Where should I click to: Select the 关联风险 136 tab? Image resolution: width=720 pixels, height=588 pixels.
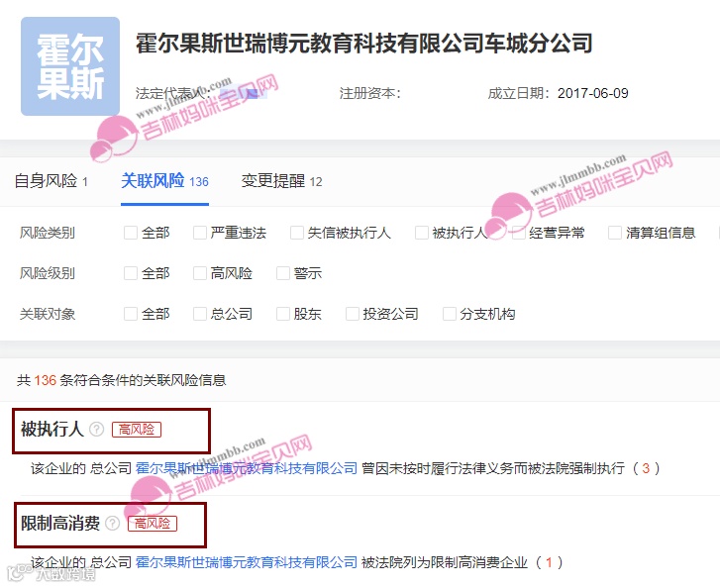pos(164,181)
